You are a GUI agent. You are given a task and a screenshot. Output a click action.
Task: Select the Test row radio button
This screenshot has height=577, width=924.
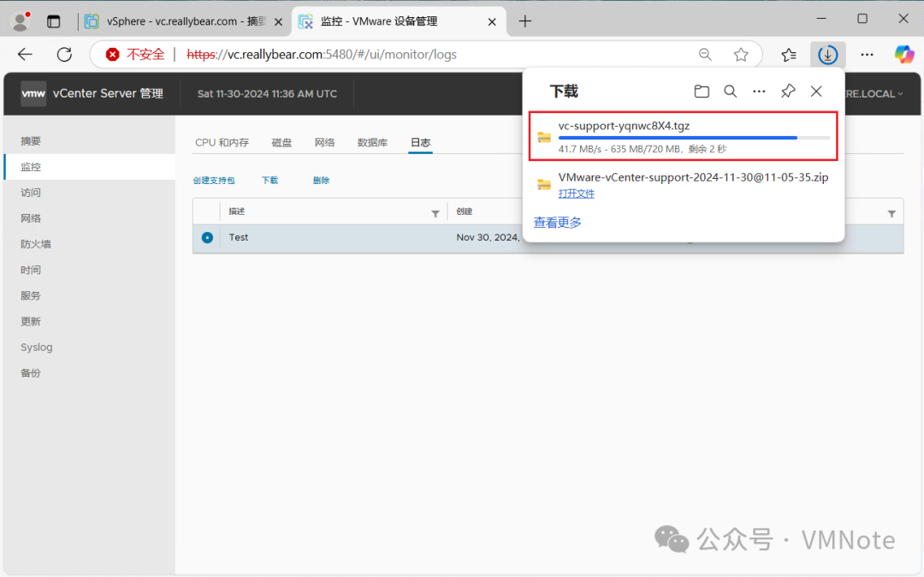[207, 237]
